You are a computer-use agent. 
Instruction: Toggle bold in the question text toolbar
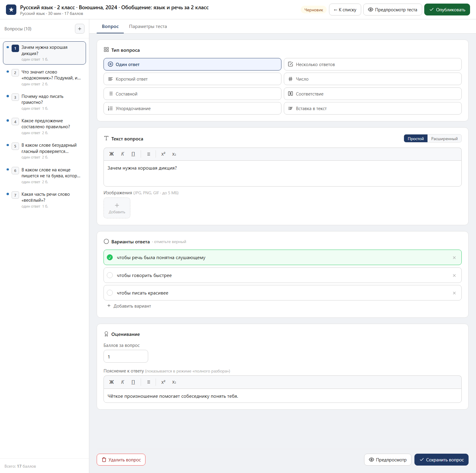point(112,154)
